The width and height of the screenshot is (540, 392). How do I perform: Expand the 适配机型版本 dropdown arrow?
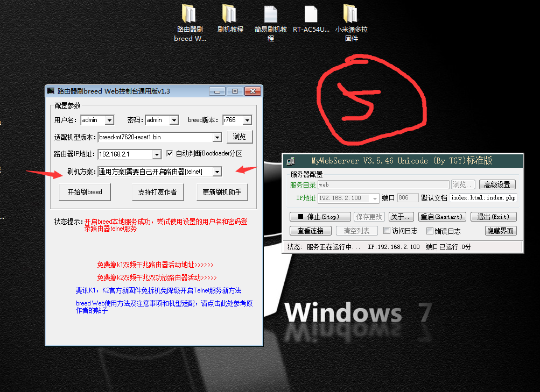click(x=217, y=137)
